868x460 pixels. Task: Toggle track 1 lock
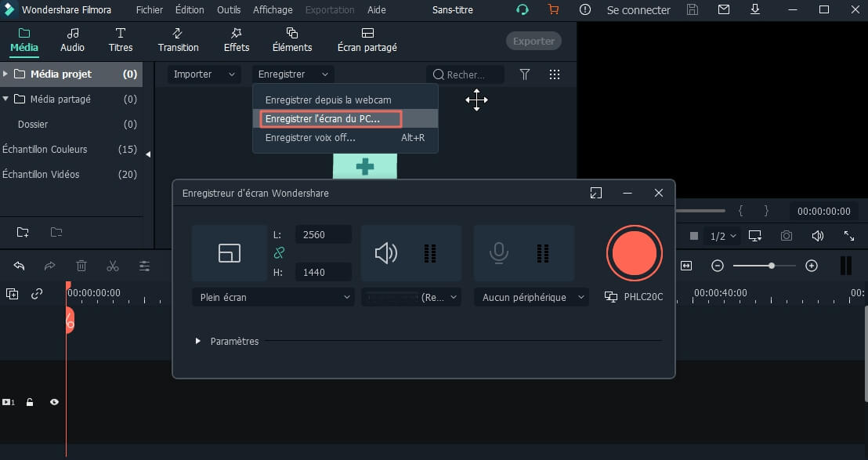30,403
